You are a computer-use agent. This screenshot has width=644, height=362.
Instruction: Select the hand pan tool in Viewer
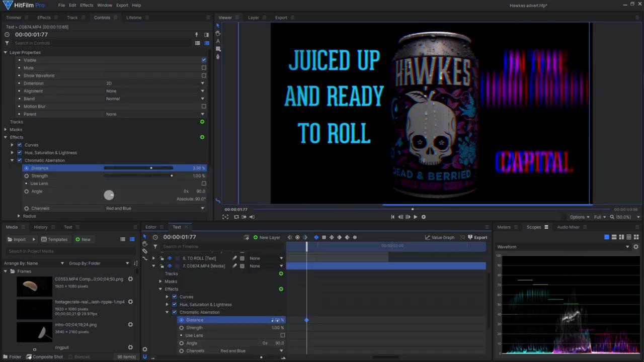[218, 33]
